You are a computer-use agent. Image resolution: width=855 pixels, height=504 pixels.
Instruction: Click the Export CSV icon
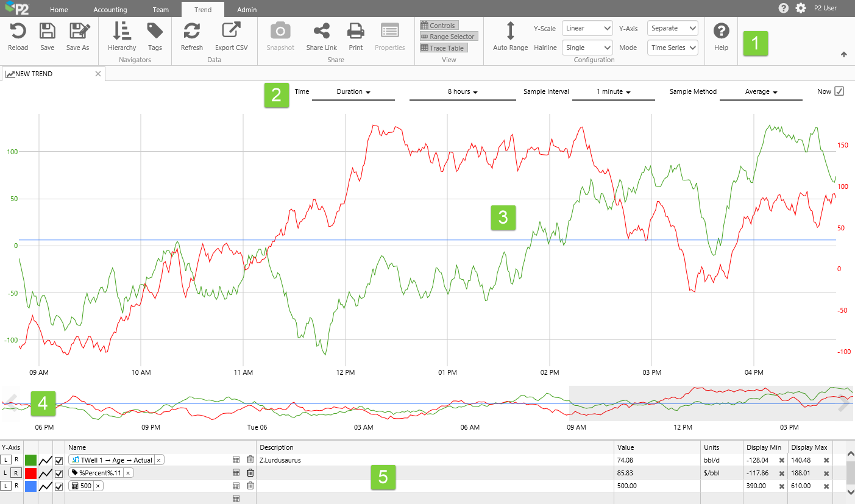click(231, 31)
